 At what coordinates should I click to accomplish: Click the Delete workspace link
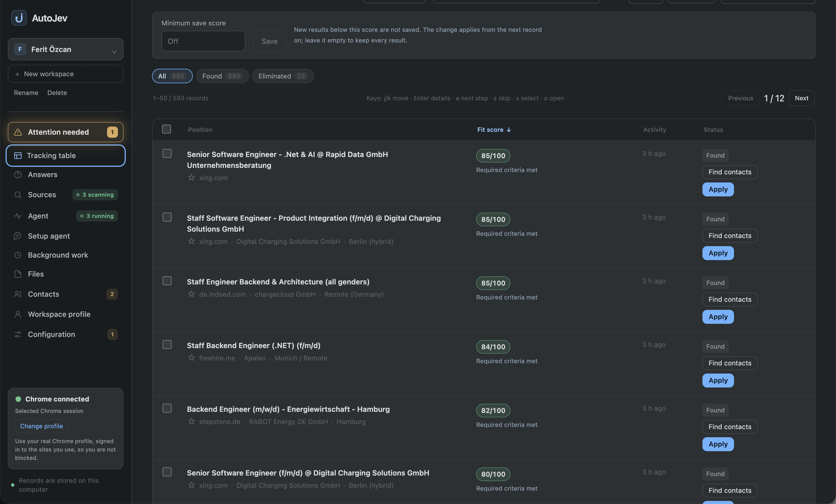tap(57, 92)
